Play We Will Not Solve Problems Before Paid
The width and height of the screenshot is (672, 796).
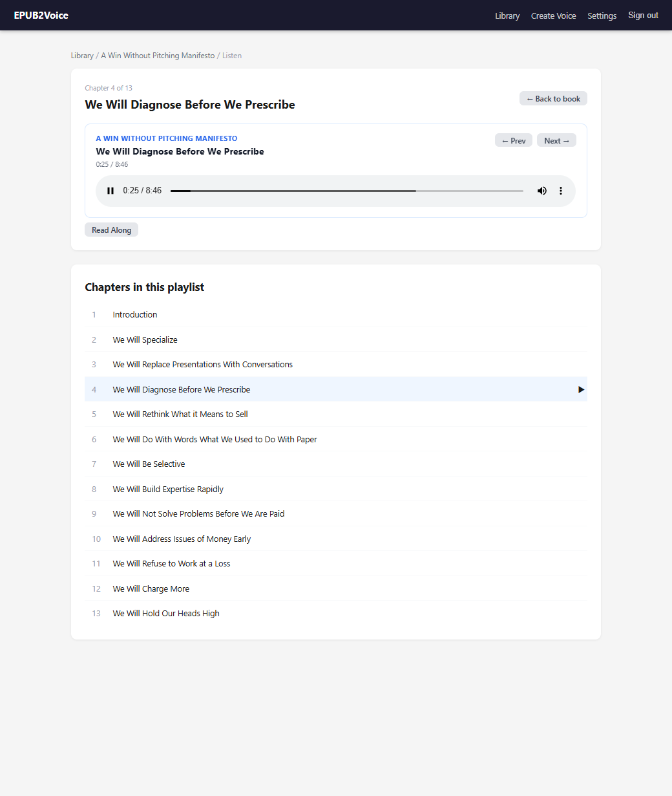pyautogui.click(x=336, y=514)
